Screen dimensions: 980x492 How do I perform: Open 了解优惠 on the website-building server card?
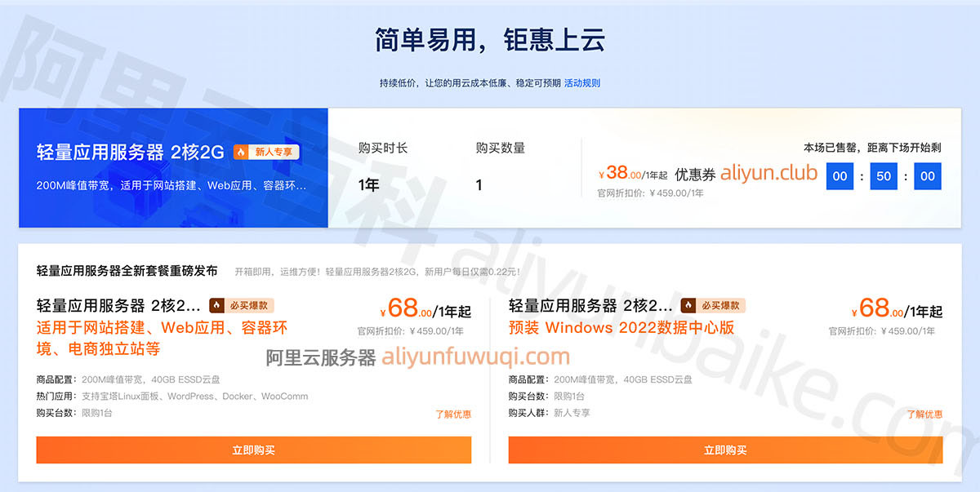pyautogui.click(x=453, y=414)
